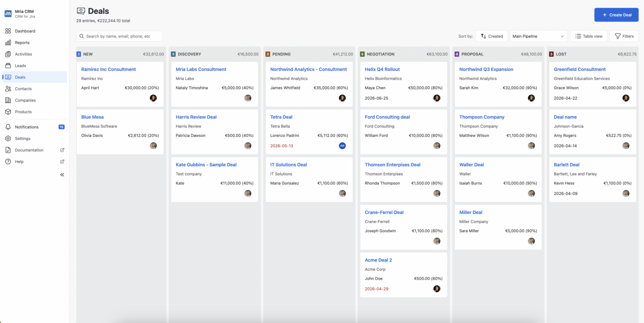Open the Mria Labs Consultment deal
644x323 pixels.
tap(201, 69)
